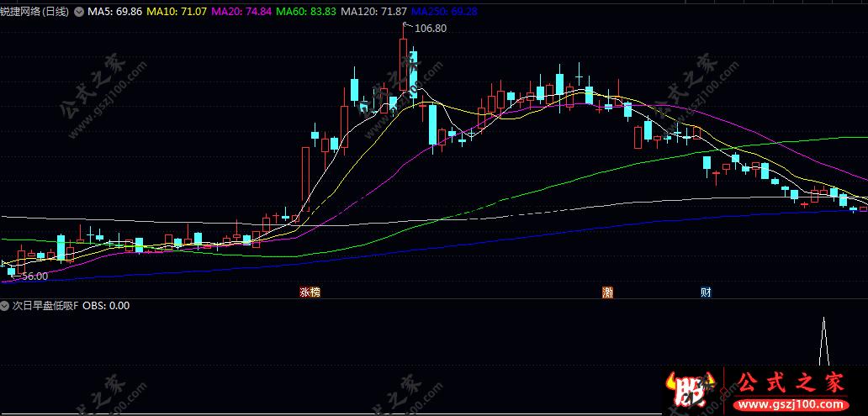Select the MA10: 71.07 indicator label
This screenshot has width=868, height=416.
click(x=177, y=11)
